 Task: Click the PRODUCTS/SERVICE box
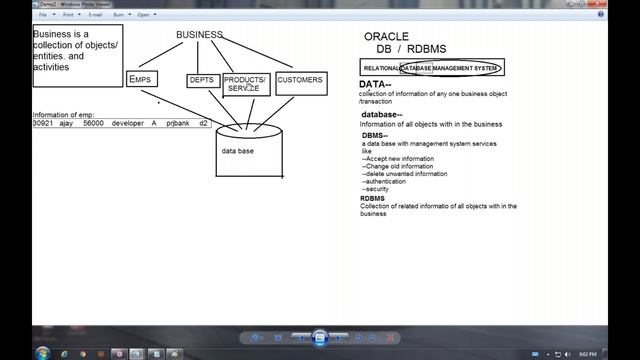tap(246, 84)
